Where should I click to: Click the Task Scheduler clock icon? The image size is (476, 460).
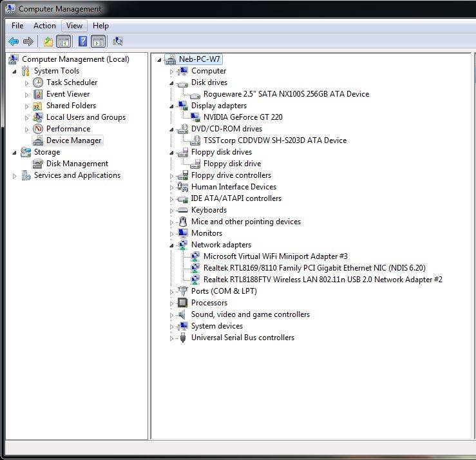[x=38, y=82]
